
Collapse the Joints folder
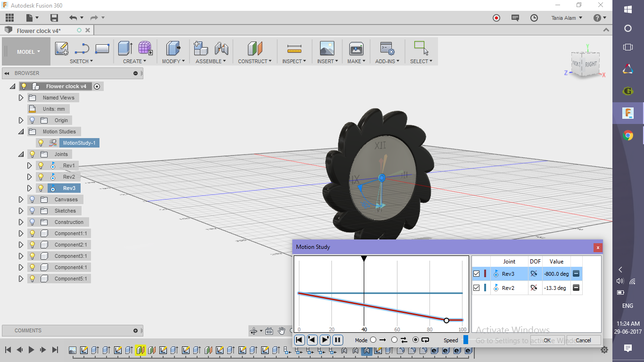[x=21, y=154]
